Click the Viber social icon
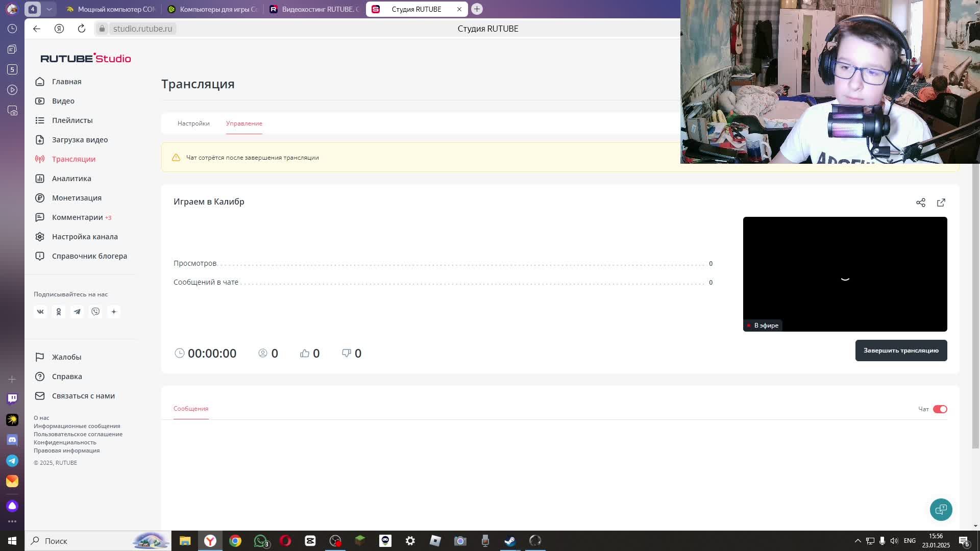The image size is (980, 551). coord(95,312)
